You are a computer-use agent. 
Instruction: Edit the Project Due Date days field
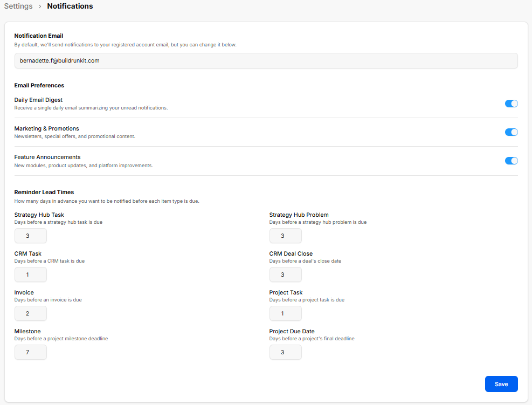[x=285, y=352]
